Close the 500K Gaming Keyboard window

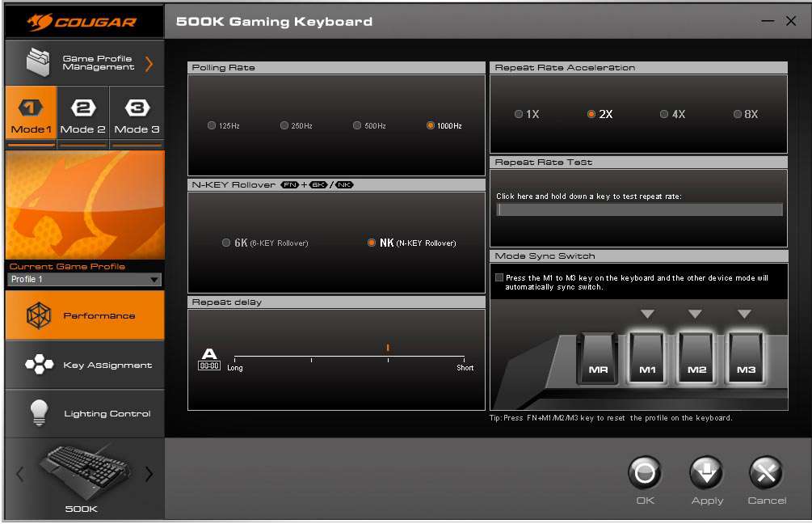(791, 21)
